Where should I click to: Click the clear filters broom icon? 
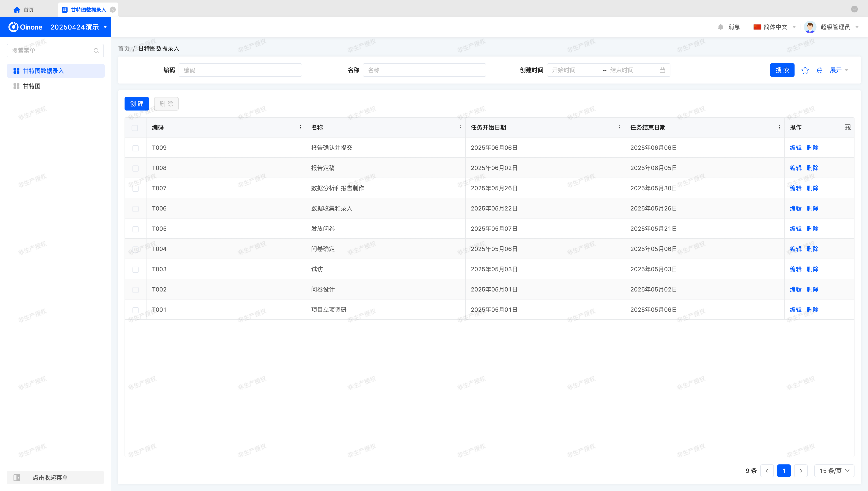tap(819, 70)
